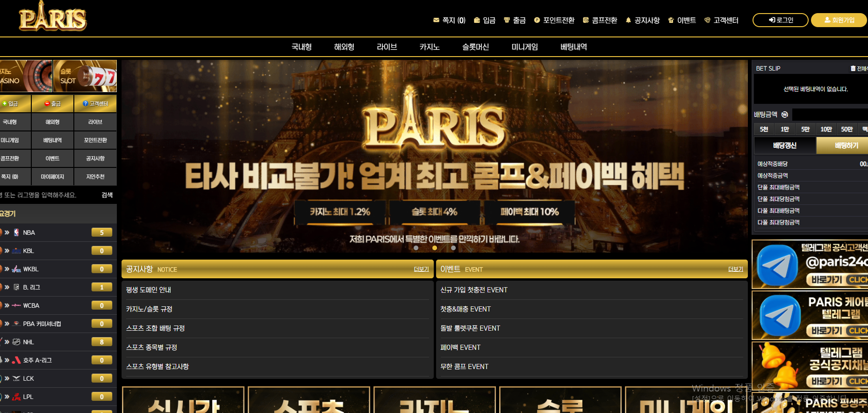This screenshot has width=868, height=413.
Task: Expand the 호주 A-리그 league row
Action: click(x=57, y=360)
